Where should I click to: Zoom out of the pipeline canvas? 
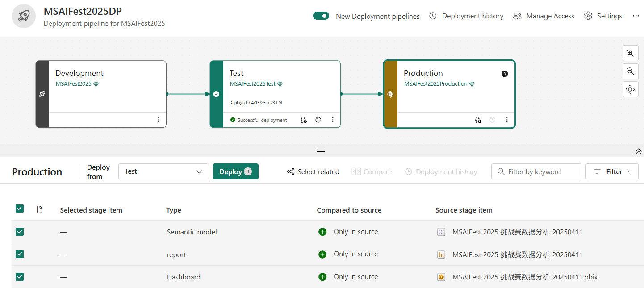tap(630, 71)
